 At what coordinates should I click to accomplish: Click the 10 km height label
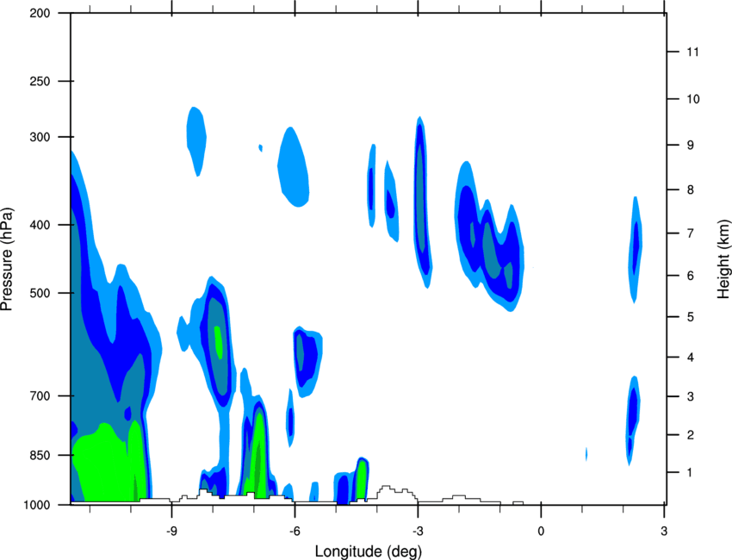click(692, 99)
